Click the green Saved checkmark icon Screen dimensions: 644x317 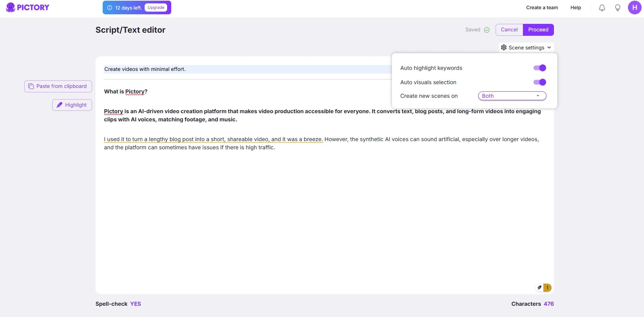click(487, 30)
